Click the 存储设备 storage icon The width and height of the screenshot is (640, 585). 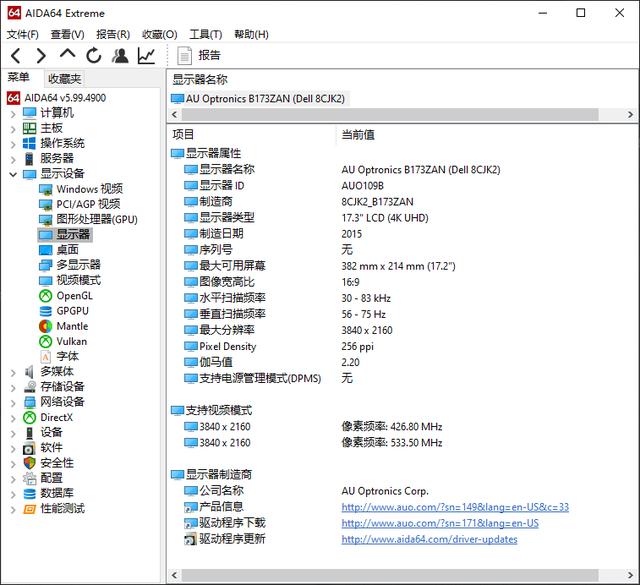coord(29,387)
